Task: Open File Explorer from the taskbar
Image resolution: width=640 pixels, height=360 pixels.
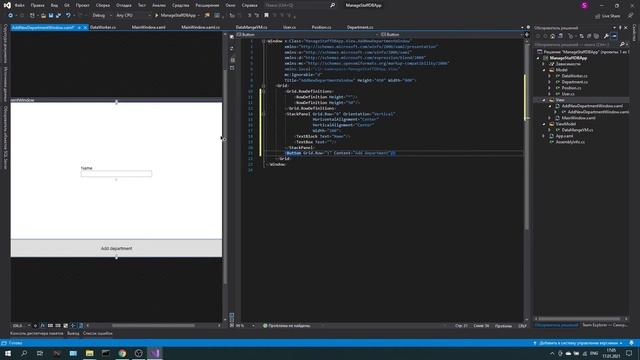Action: (89, 353)
